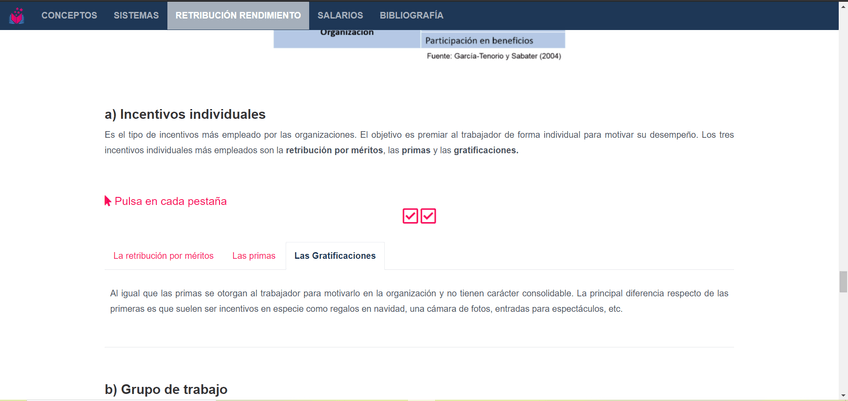Image resolution: width=848 pixels, height=401 pixels.
Task: Click the scrollbar up arrow
Action: tap(843, 4)
